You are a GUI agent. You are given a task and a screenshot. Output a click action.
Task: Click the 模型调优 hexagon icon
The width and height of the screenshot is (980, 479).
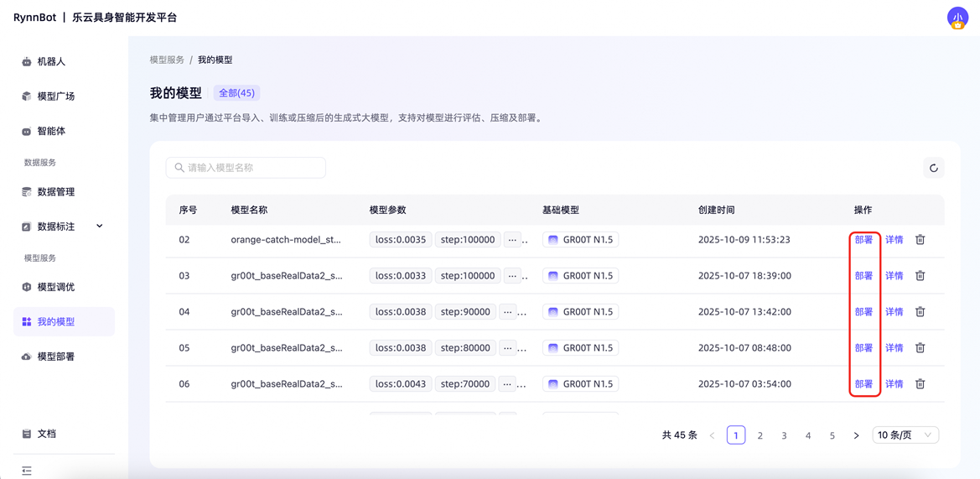[x=26, y=287]
